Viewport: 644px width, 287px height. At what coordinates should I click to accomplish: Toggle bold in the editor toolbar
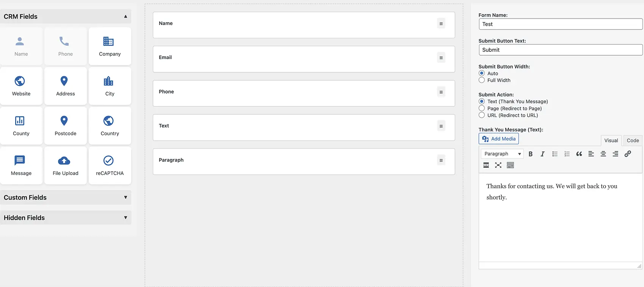click(x=531, y=154)
